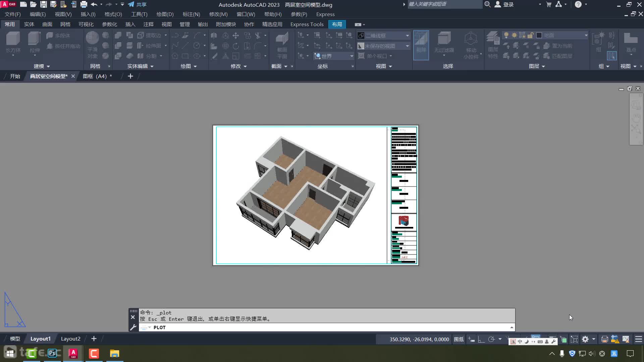
Task: Open a file with the Open folder icon
Action: (x=33, y=4)
